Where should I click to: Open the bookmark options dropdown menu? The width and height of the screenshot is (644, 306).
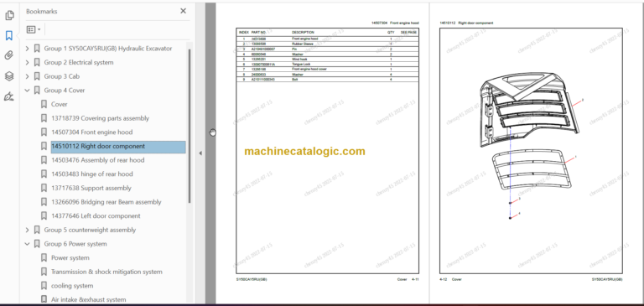pyautogui.click(x=34, y=29)
